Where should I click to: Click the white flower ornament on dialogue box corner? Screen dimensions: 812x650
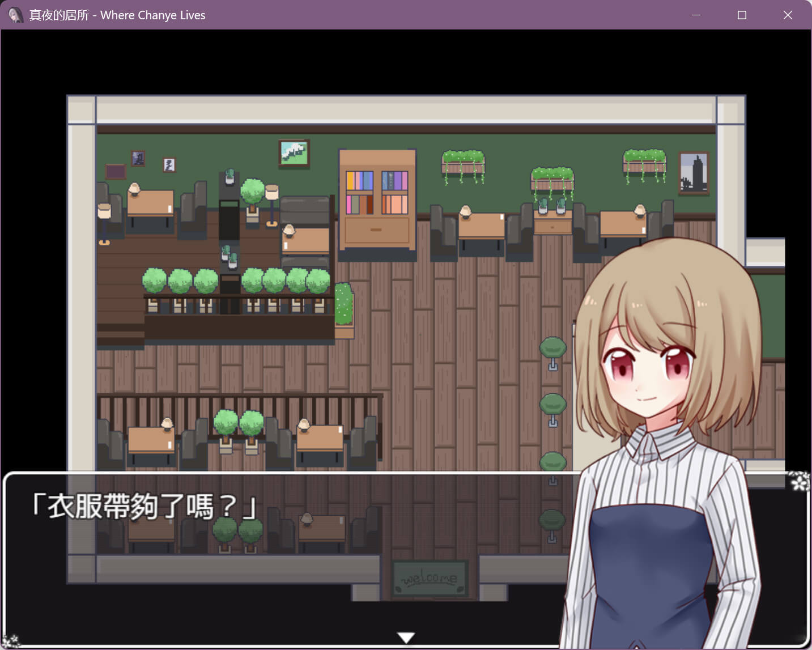click(x=800, y=482)
